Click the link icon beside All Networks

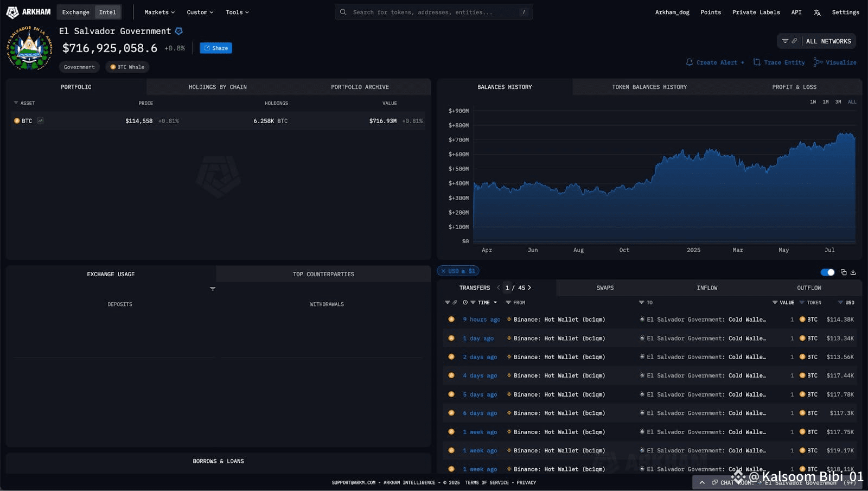click(794, 41)
